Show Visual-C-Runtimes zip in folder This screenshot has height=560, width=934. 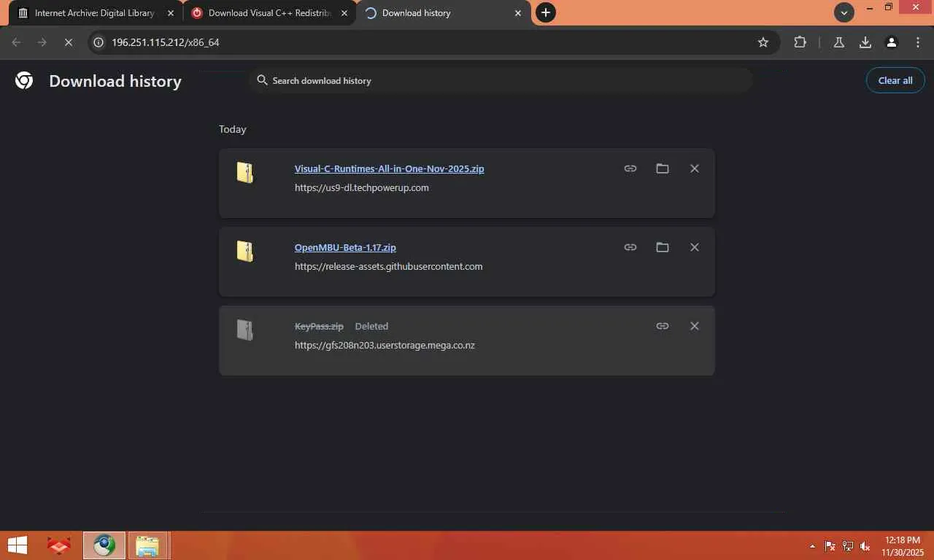(x=663, y=168)
